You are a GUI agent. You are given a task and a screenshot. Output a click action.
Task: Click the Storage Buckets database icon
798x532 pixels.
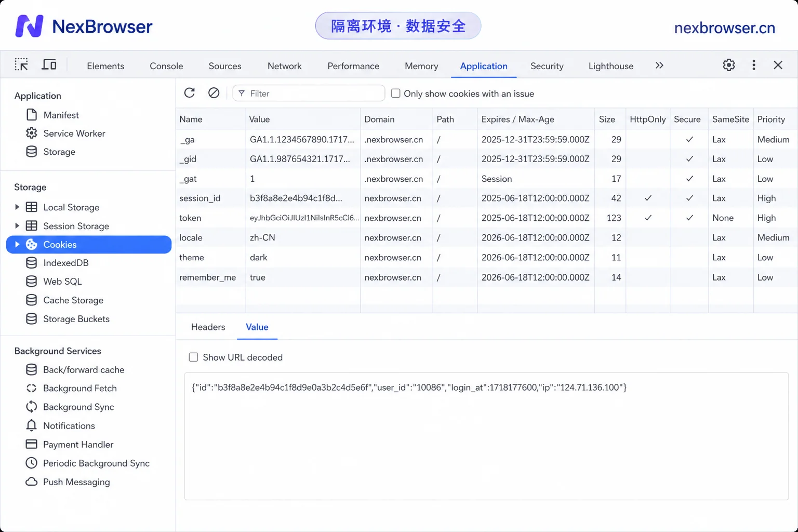[x=32, y=318]
